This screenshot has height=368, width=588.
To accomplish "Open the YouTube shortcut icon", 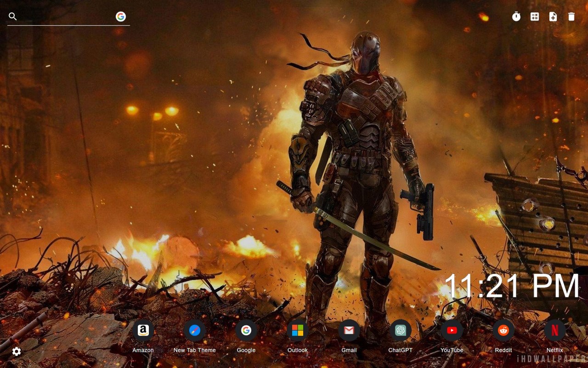I will click(452, 330).
